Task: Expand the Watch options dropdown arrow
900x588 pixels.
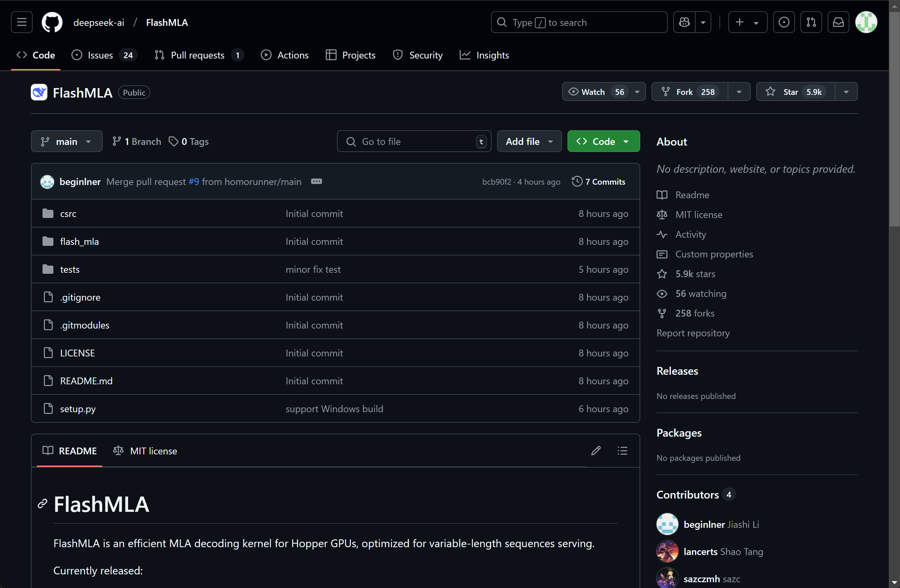Action: (x=637, y=92)
